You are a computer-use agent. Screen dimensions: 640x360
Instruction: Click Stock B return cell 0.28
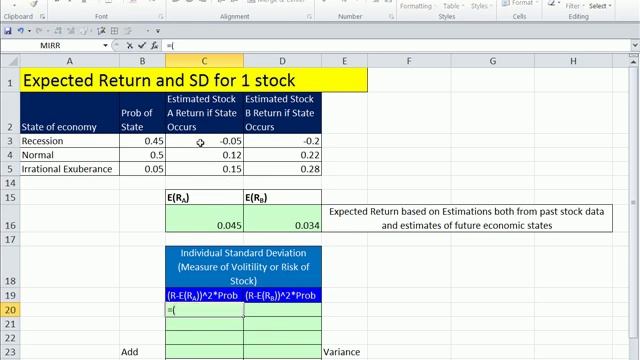tap(282, 169)
